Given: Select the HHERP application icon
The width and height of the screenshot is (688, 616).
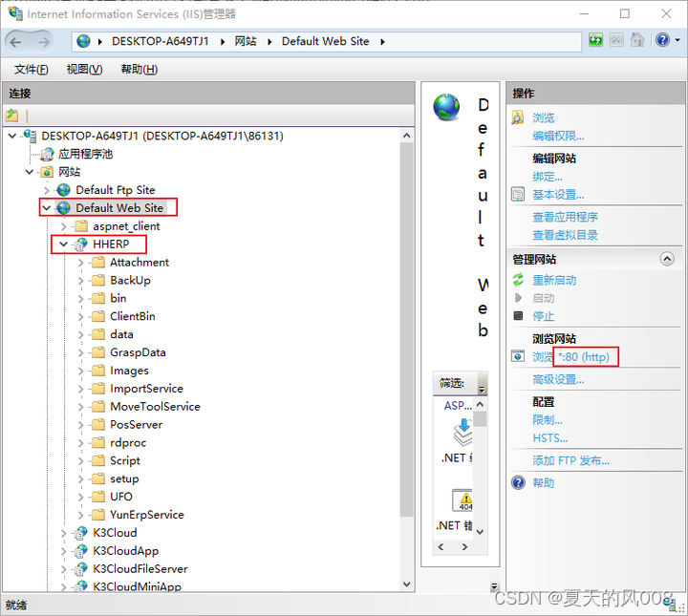Looking at the screenshot, I should tap(80, 244).
